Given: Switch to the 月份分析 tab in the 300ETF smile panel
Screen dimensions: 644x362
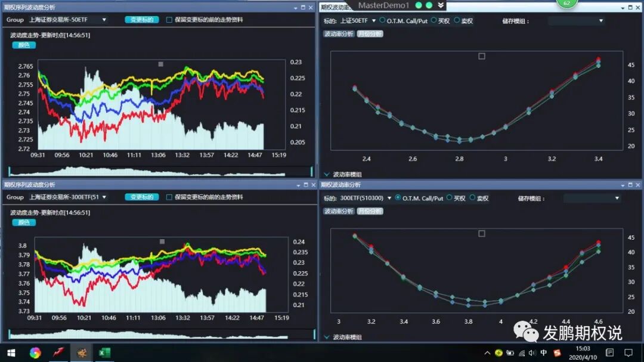Looking at the screenshot, I should [370, 211].
